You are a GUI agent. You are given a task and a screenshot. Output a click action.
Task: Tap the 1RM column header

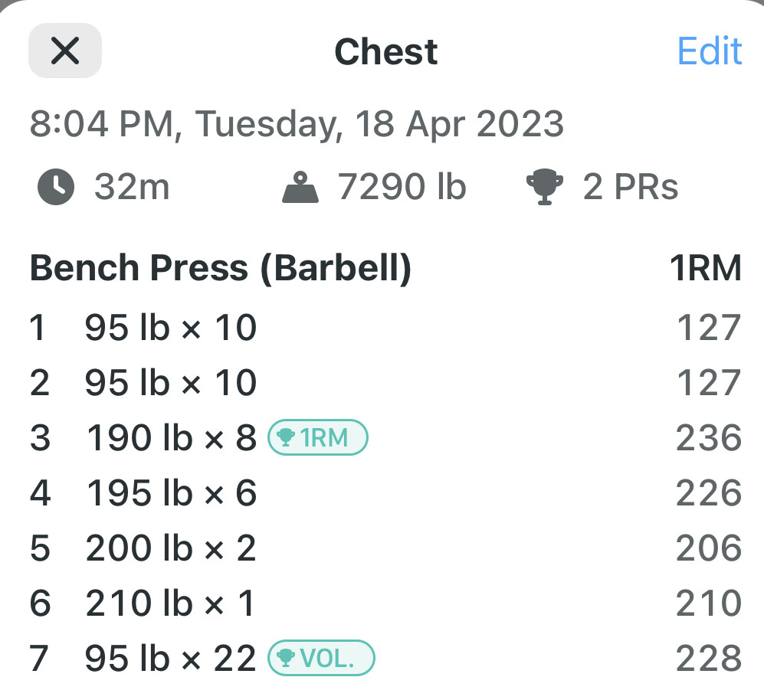click(x=706, y=268)
